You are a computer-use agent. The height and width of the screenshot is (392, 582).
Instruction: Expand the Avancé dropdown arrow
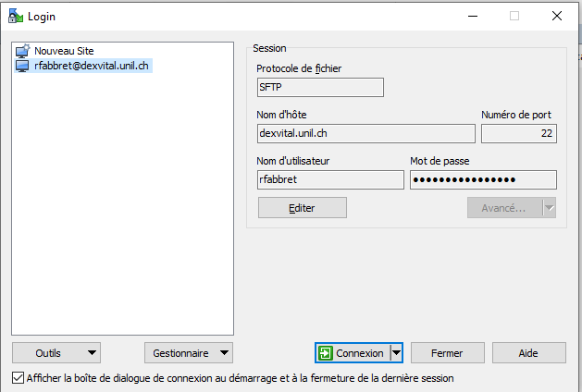[549, 208]
